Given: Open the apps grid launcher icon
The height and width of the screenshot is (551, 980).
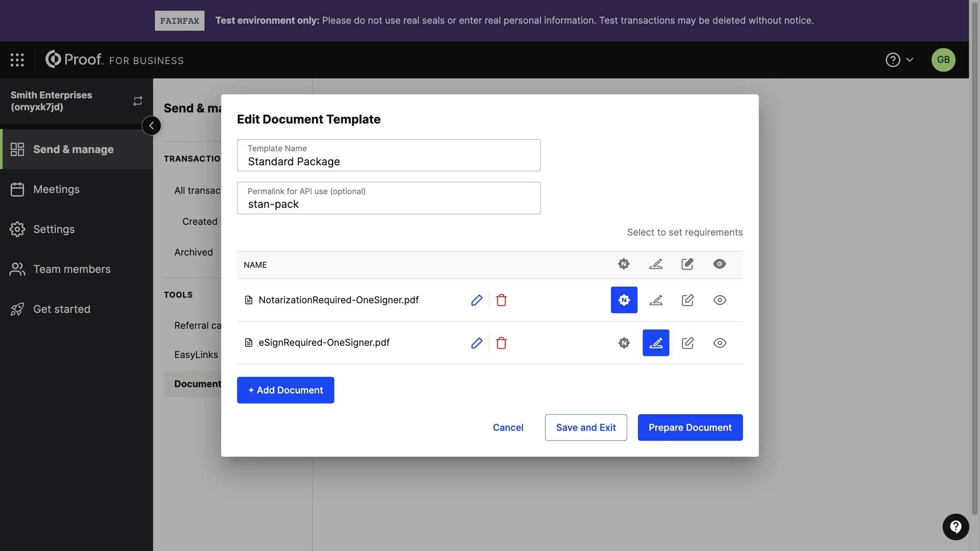Looking at the screenshot, I should tap(17, 60).
